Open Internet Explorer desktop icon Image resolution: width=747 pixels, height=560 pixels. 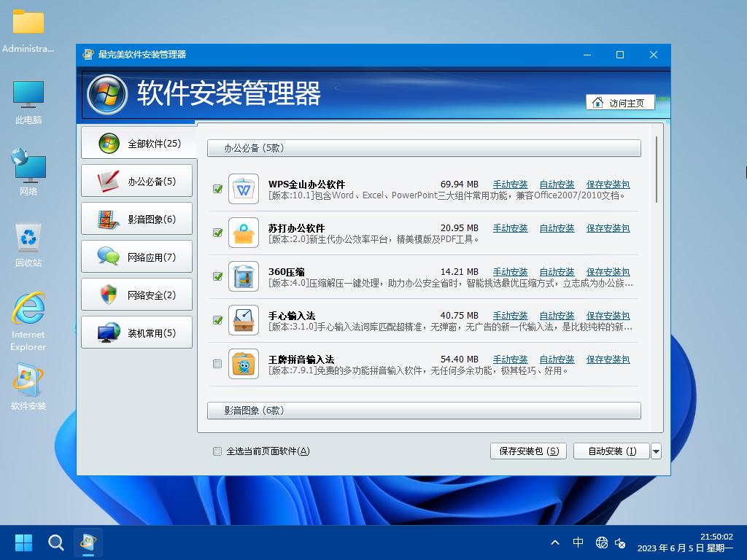pos(28,319)
